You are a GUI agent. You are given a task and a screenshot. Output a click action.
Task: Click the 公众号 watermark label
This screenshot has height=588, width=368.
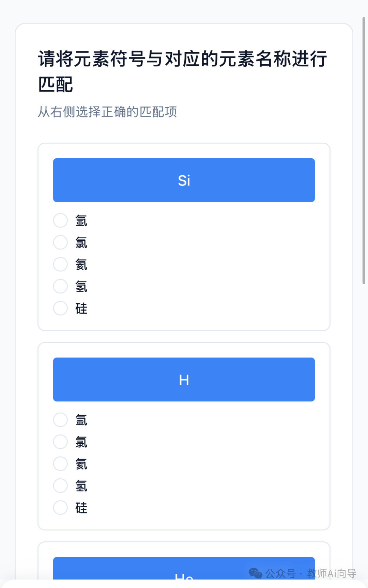click(x=280, y=574)
